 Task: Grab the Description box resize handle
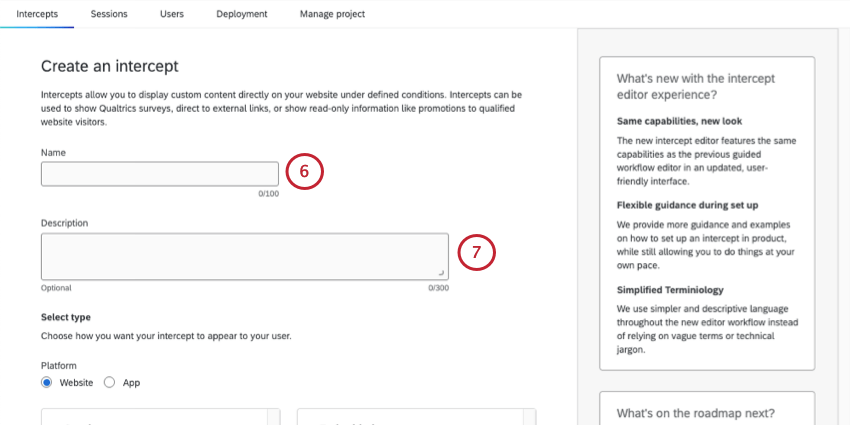click(441, 273)
